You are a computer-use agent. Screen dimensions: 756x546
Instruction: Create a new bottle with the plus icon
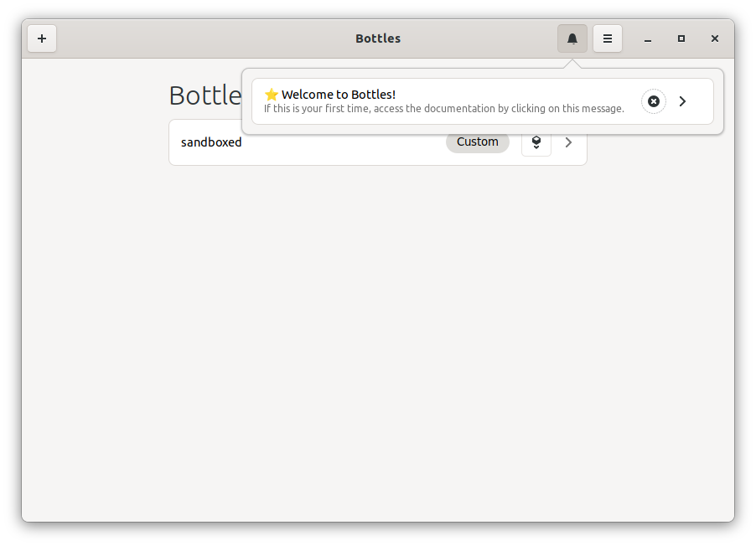coord(42,38)
